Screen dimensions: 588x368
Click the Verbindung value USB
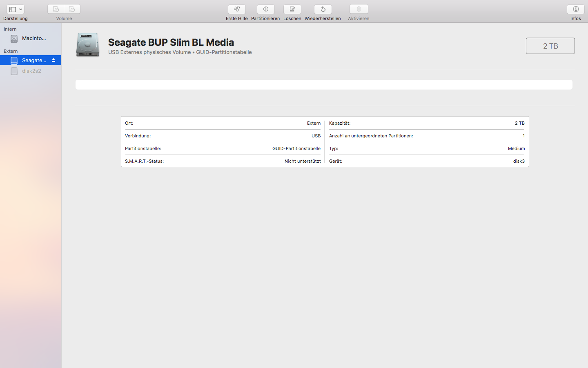point(316,136)
